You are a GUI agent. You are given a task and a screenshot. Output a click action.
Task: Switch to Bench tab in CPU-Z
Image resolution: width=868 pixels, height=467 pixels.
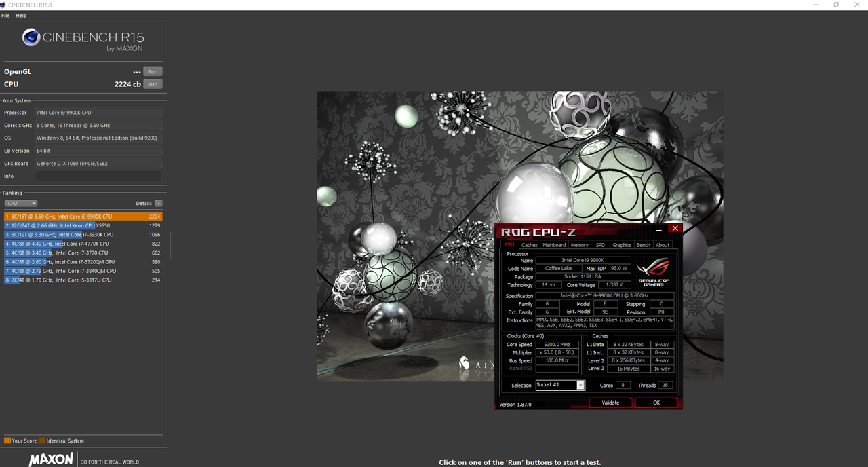click(x=644, y=245)
